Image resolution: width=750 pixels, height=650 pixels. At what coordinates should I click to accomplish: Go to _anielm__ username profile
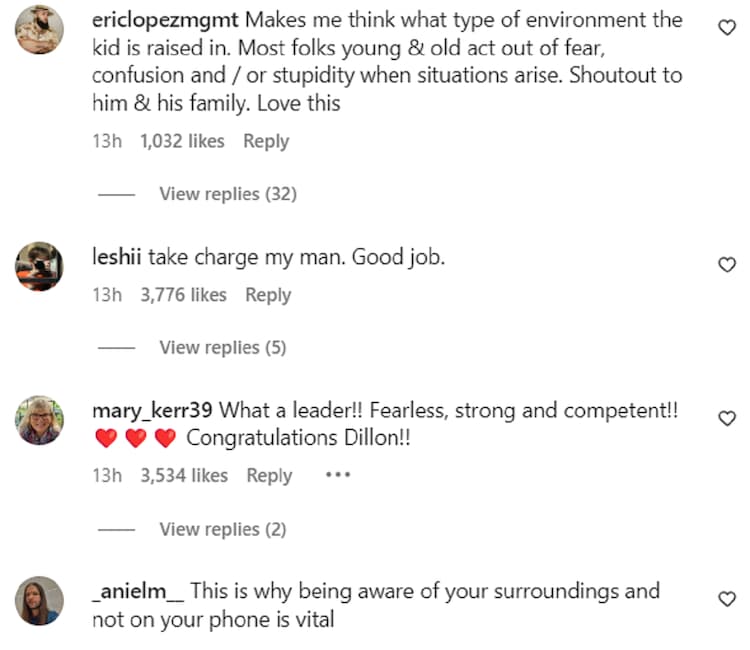click(x=138, y=591)
